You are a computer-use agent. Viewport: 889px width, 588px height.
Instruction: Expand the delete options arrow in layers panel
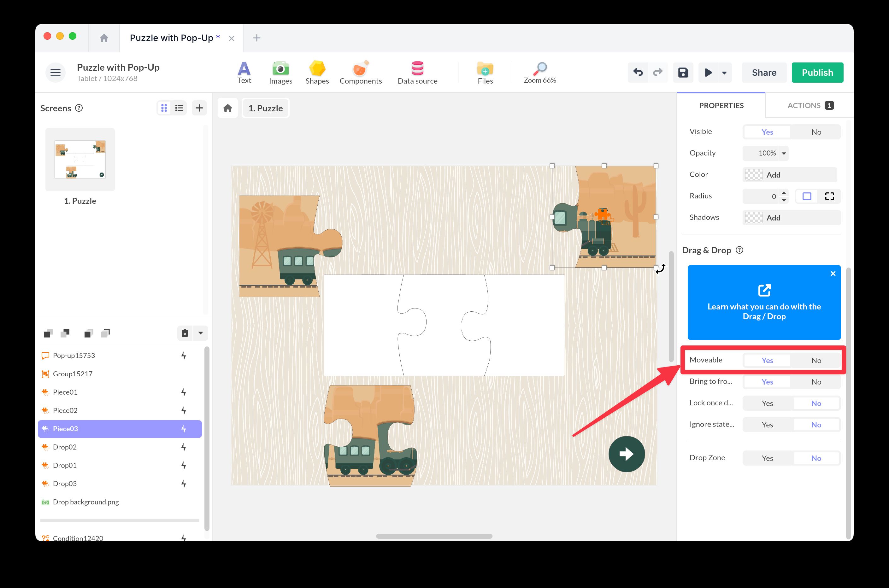tap(201, 333)
